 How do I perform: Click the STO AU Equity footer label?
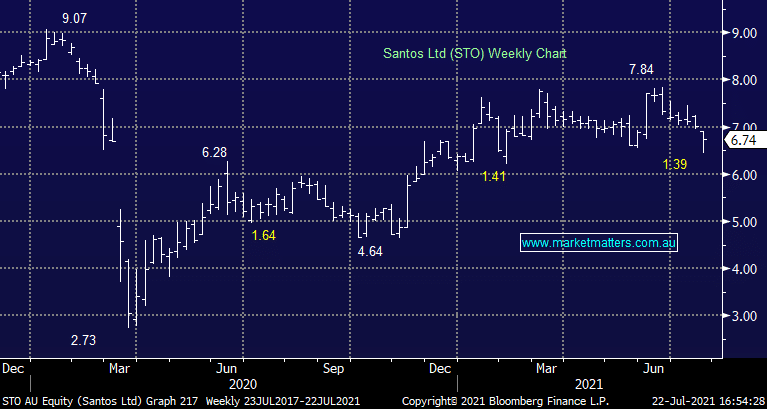click(42, 400)
